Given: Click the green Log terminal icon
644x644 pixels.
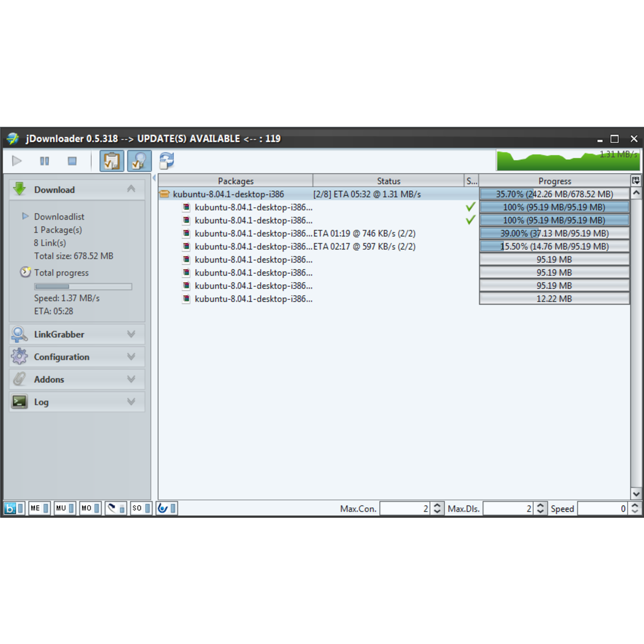Looking at the screenshot, I should point(19,401).
